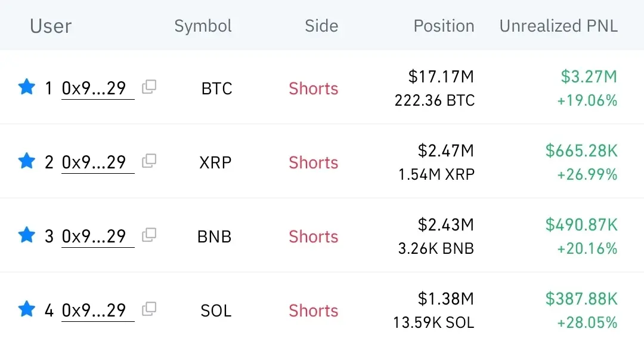Click the Symbol column header
644x338 pixels.
point(203,26)
